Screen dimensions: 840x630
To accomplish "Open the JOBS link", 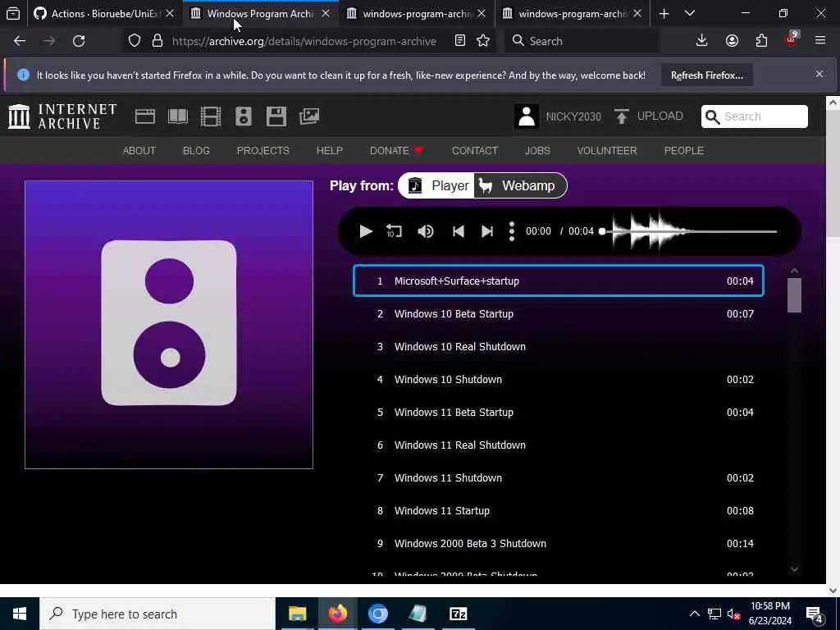I will [537, 151].
